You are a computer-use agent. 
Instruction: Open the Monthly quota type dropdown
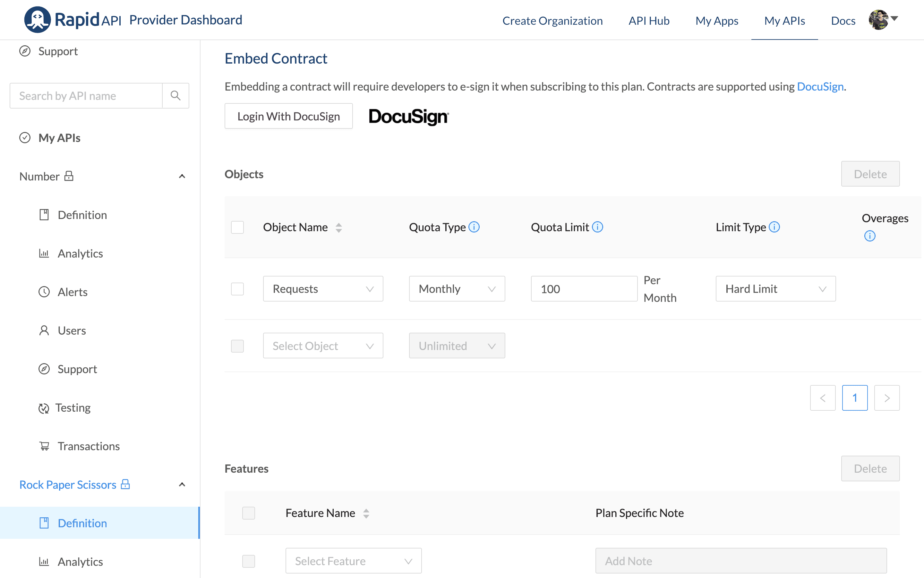tap(457, 289)
